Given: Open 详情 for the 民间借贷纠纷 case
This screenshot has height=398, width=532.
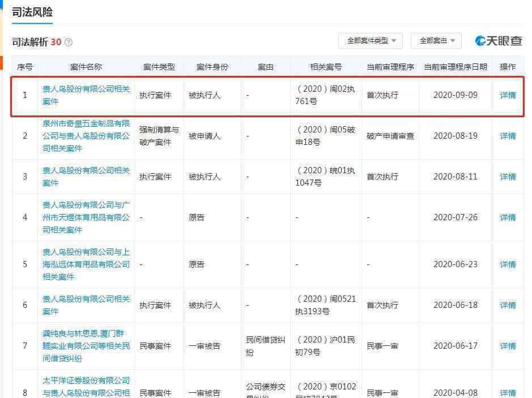Looking at the screenshot, I should [x=508, y=346].
